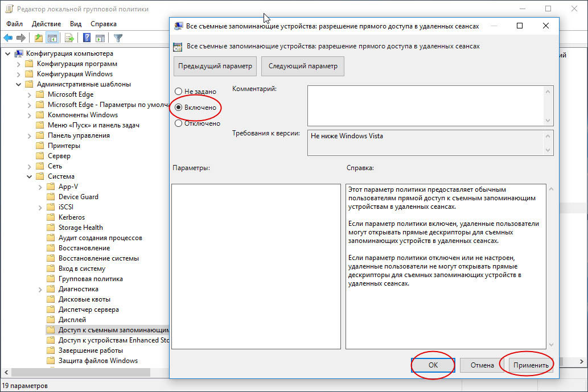
Task: Click the Отмена button
Action: (x=482, y=365)
